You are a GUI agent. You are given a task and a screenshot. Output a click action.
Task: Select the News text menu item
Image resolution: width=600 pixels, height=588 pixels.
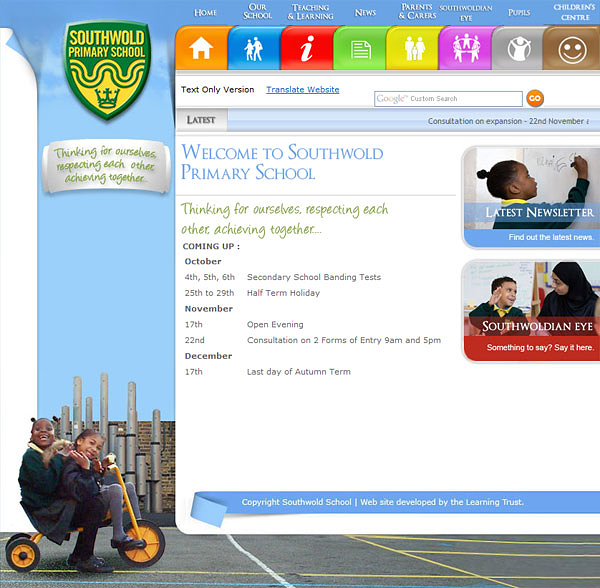pyautogui.click(x=365, y=13)
